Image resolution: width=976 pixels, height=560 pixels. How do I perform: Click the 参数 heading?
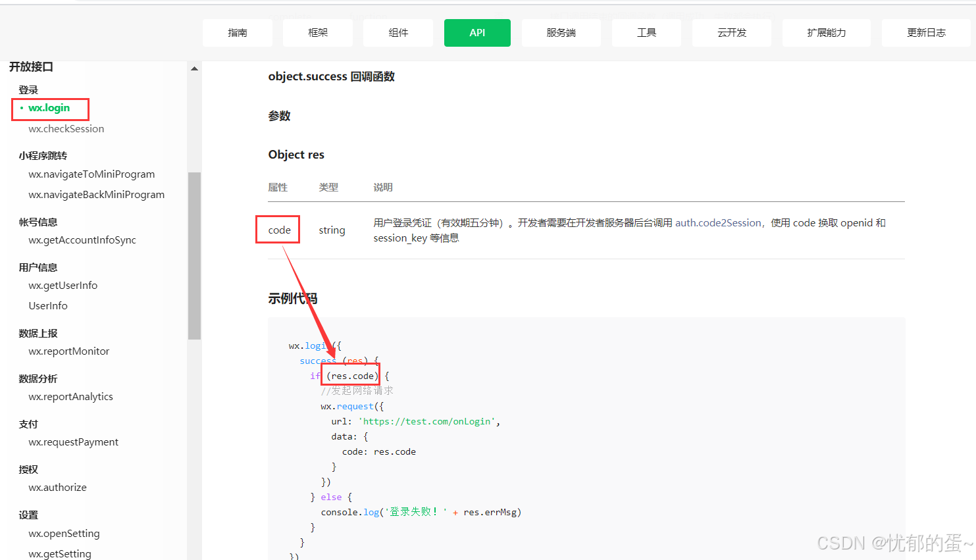coord(279,116)
